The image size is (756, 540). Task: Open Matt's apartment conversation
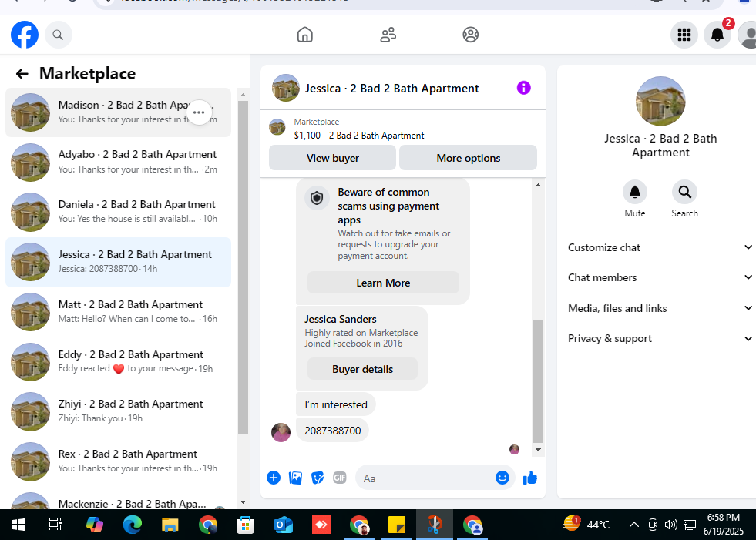118,313
